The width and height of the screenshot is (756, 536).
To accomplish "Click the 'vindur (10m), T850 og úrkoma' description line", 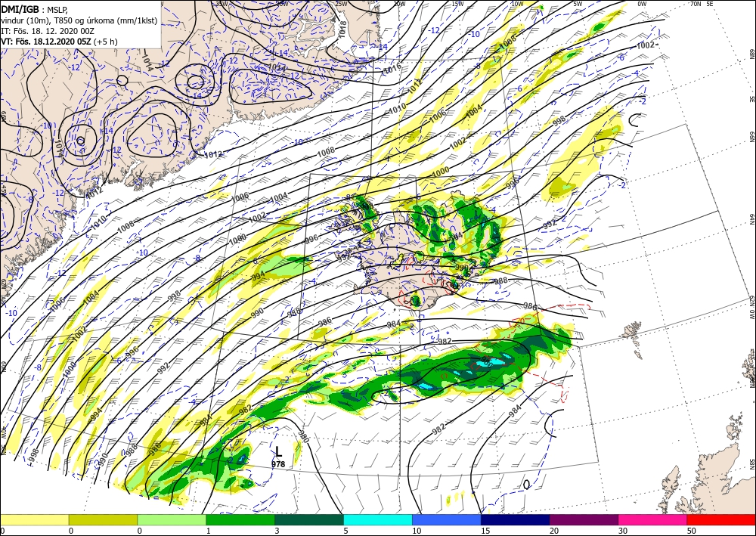I will (x=79, y=20).
